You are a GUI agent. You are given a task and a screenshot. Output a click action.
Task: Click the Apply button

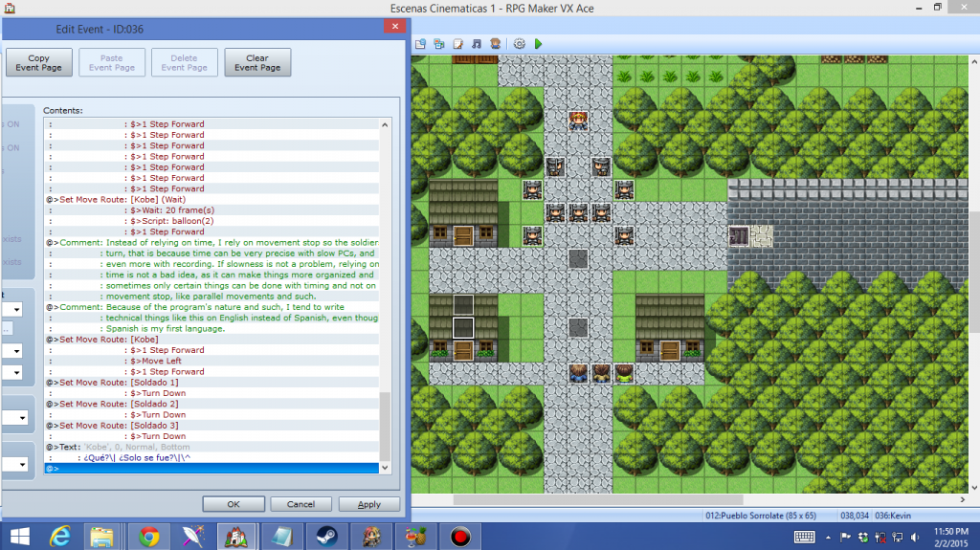368,504
